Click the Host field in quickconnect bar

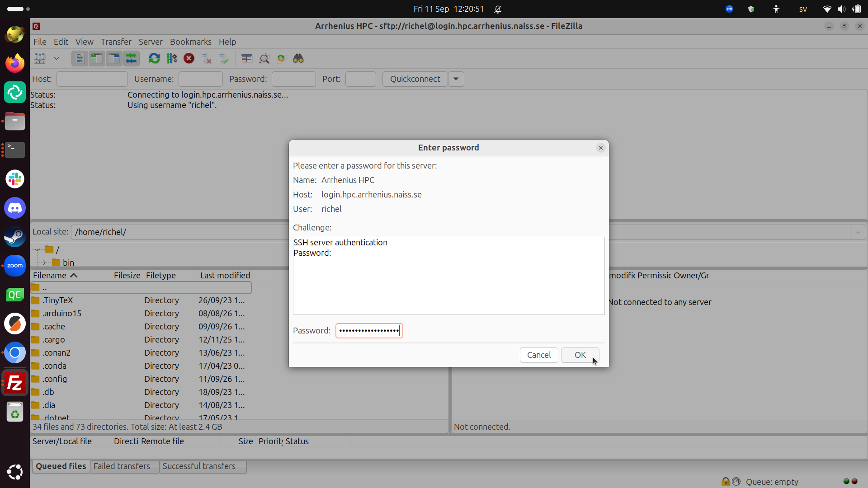(x=92, y=79)
